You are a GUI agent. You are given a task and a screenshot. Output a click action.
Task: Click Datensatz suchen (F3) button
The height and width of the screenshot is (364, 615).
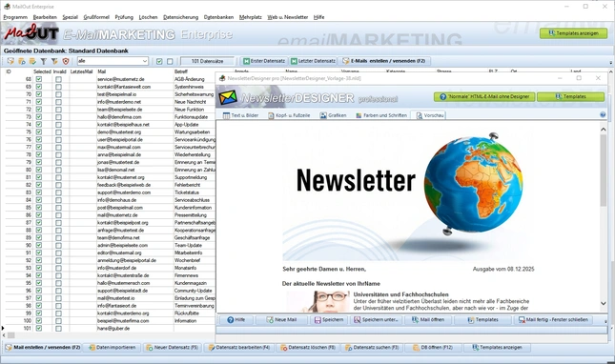click(x=372, y=348)
